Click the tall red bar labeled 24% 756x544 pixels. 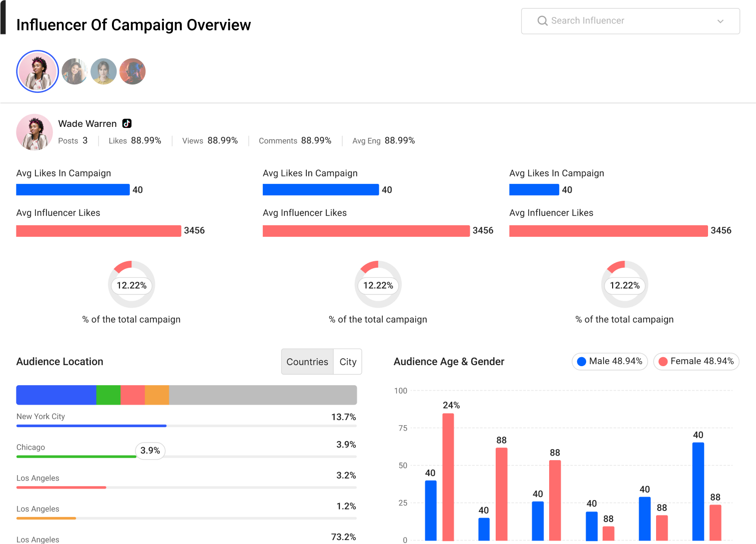pos(448,477)
